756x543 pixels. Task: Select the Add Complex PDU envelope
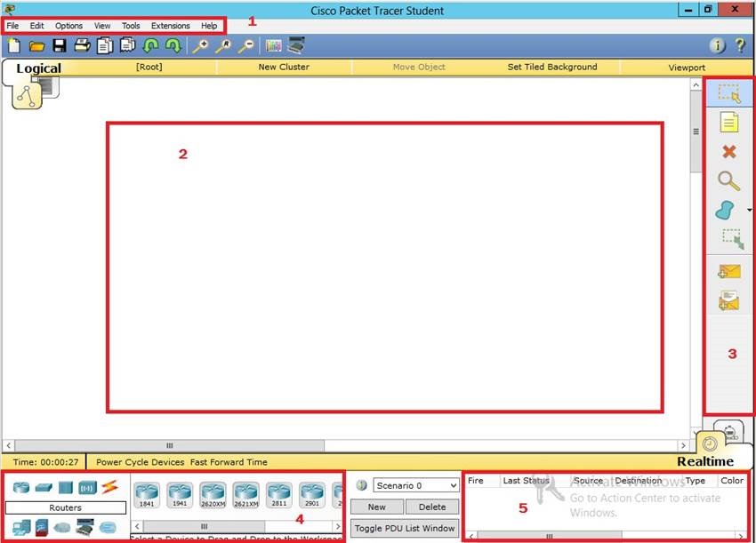[x=728, y=301]
